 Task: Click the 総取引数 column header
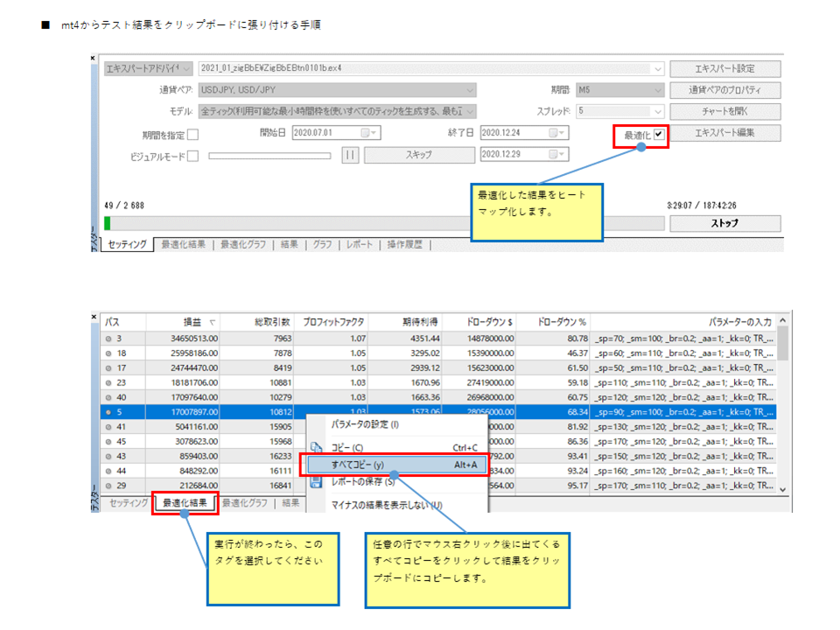point(257,323)
